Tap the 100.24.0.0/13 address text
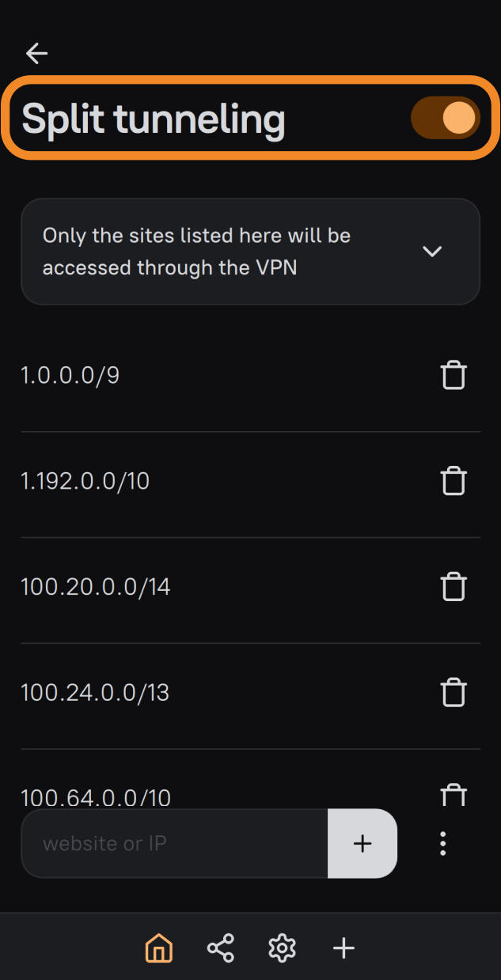Viewport: 501px width, 980px height. coord(95,693)
